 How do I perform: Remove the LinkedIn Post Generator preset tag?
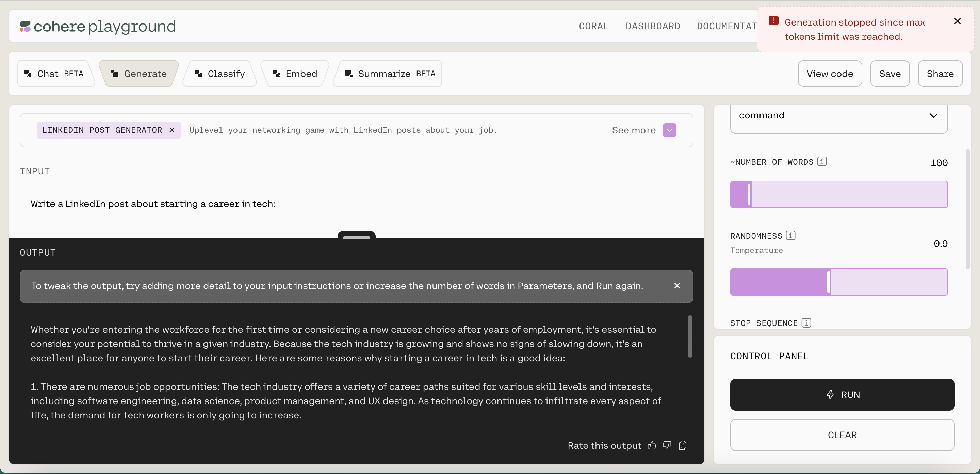click(172, 130)
